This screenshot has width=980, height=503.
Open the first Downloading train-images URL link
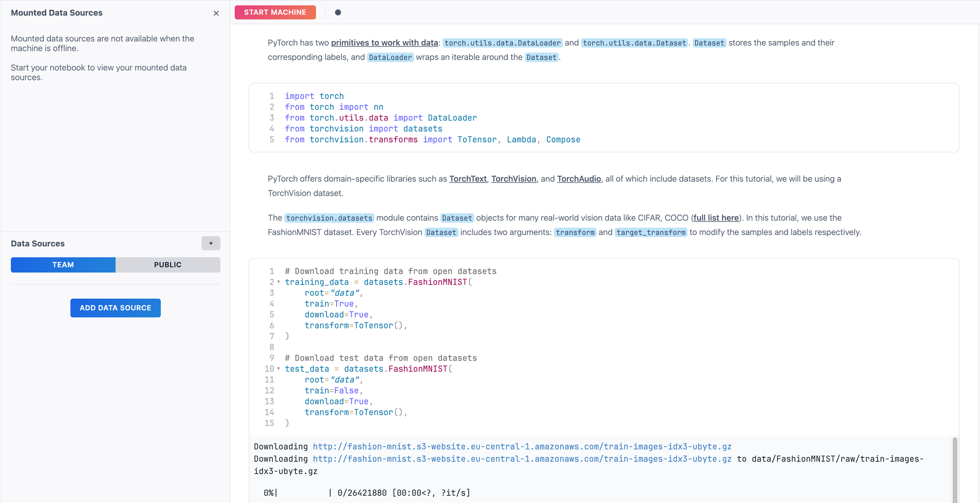click(522, 447)
